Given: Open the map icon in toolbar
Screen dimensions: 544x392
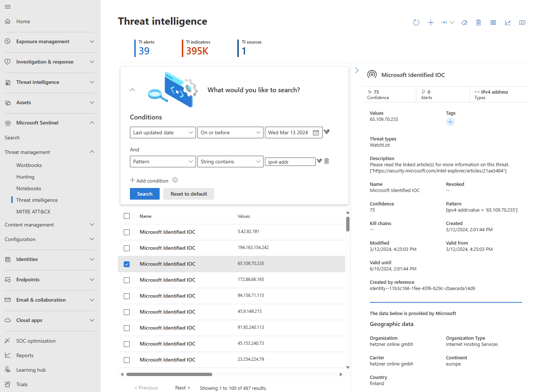Looking at the screenshot, I should (522, 23).
